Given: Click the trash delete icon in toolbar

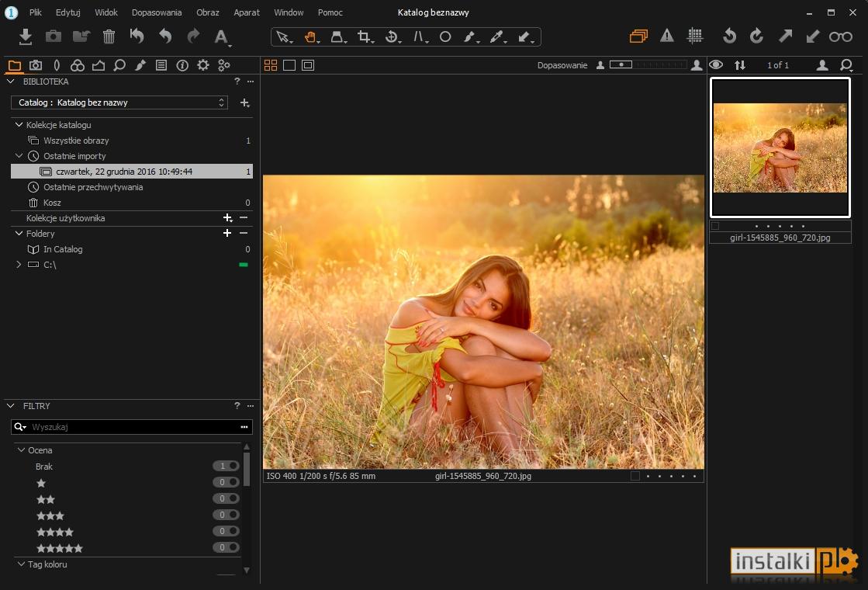Looking at the screenshot, I should 109,36.
